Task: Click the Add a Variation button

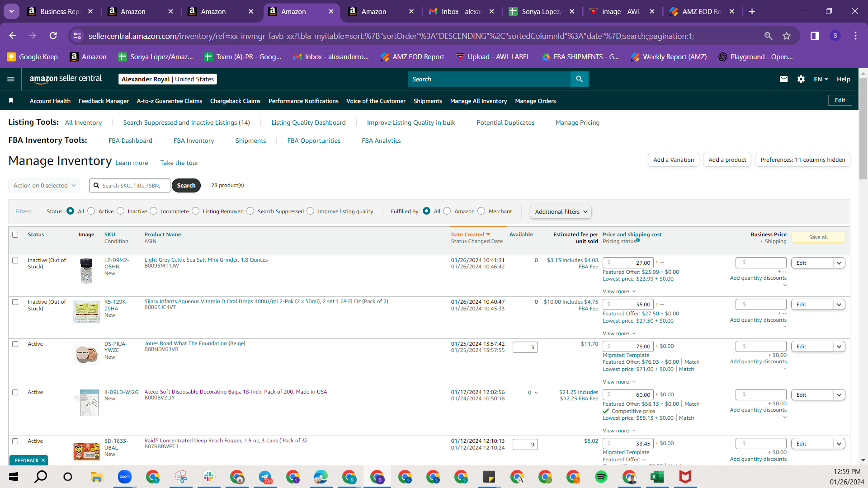Action: click(x=674, y=160)
